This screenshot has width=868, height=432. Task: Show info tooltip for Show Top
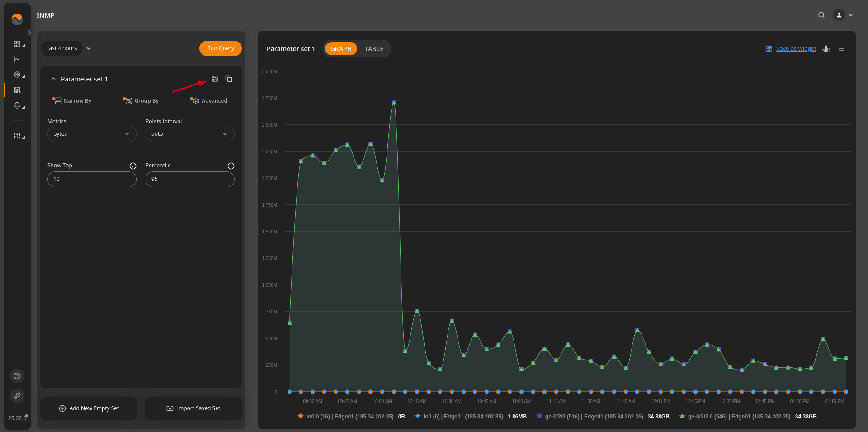[x=133, y=166]
